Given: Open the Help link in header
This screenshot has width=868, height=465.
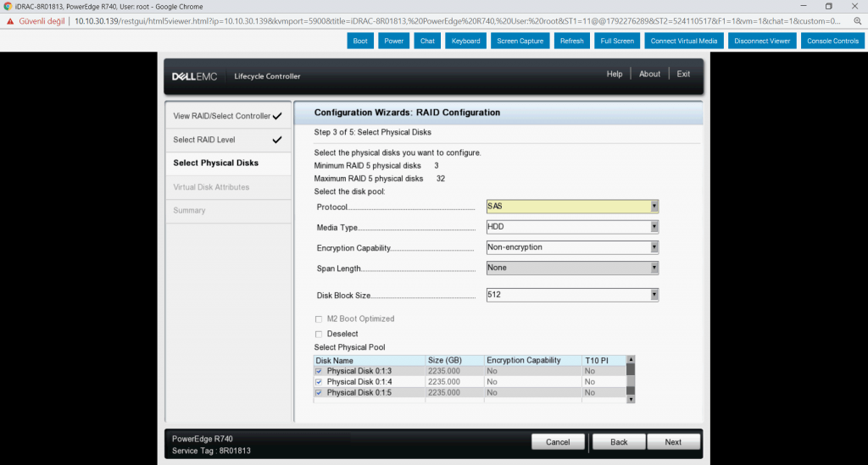Looking at the screenshot, I should click(x=615, y=75).
